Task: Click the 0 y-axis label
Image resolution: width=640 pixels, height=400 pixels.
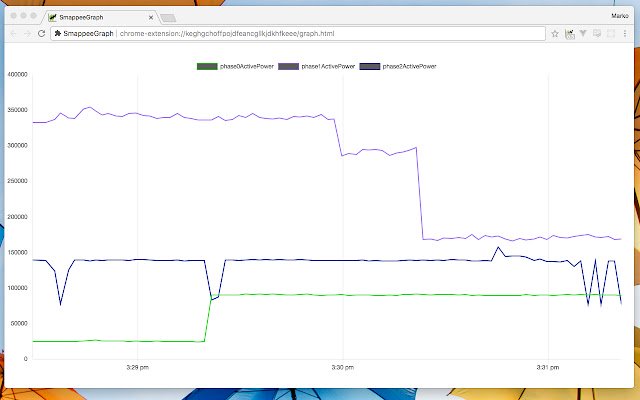Action: [x=26, y=359]
